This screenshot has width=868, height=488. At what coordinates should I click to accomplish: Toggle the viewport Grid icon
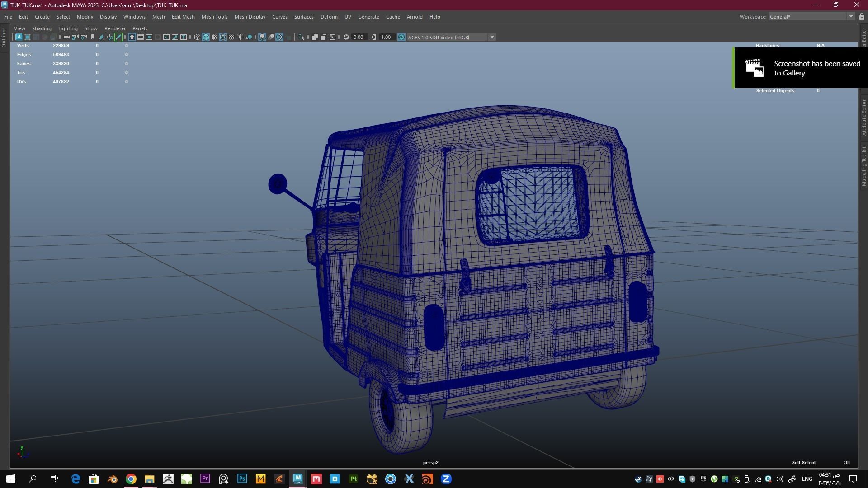click(132, 37)
